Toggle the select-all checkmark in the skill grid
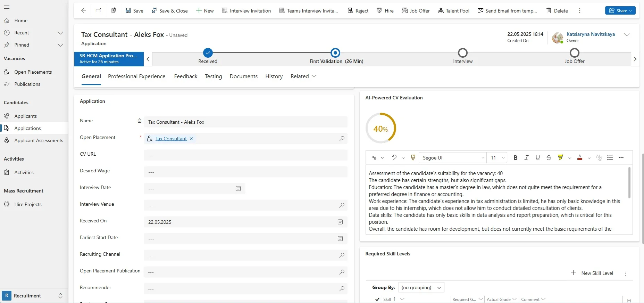Viewport: 644px width, 303px height. pyautogui.click(x=377, y=299)
